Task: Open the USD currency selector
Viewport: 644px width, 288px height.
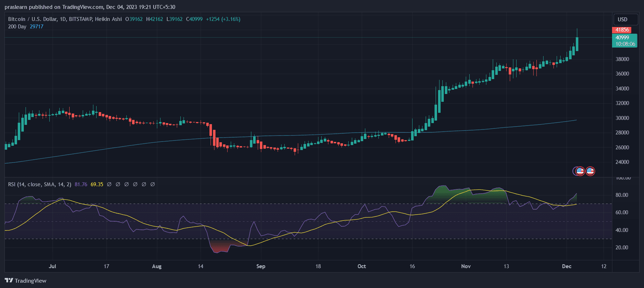Action: click(x=623, y=20)
